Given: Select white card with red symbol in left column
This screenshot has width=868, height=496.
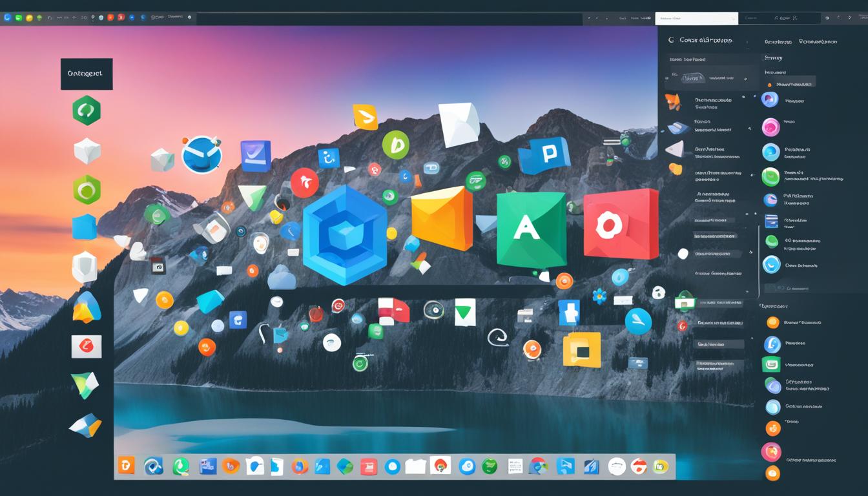Looking at the screenshot, I should click(87, 346).
